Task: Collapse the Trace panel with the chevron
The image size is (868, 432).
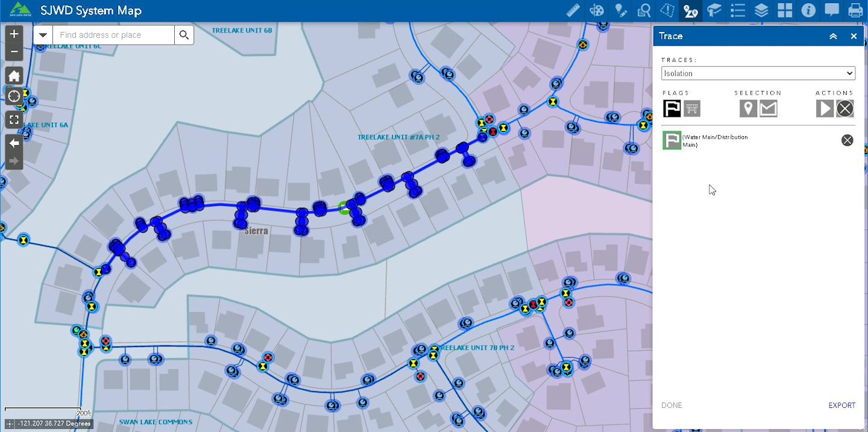Action: pyautogui.click(x=833, y=36)
